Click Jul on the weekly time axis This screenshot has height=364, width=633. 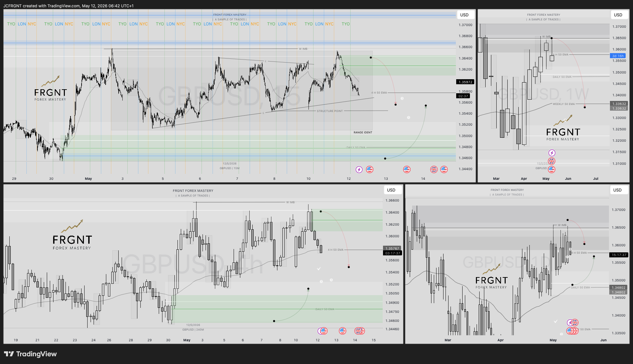[x=596, y=178]
